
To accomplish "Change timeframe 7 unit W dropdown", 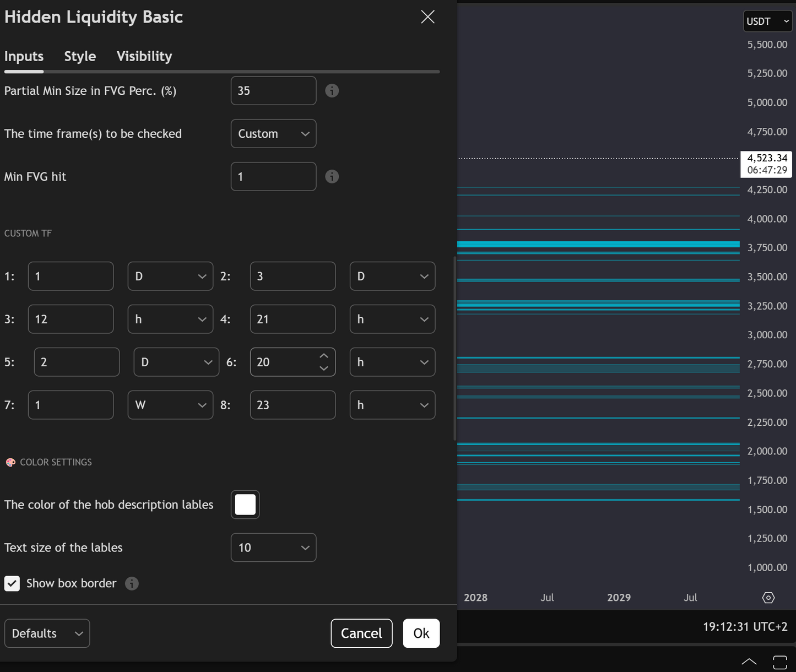I will (170, 405).
